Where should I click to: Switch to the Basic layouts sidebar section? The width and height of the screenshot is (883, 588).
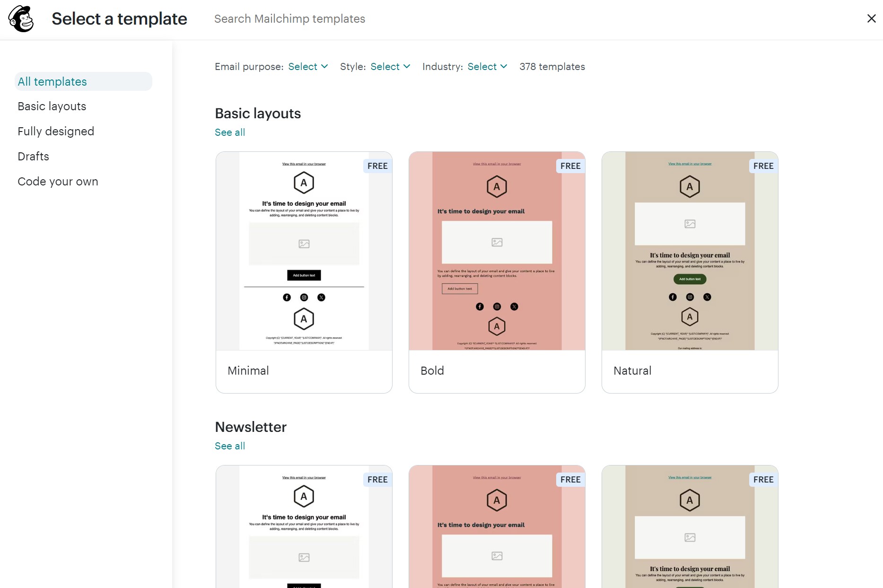coord(52,106)
